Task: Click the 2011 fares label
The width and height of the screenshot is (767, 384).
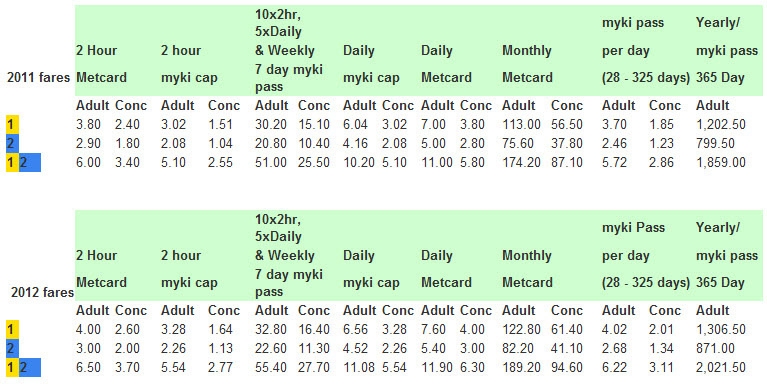Action: (x=38, y=77)
